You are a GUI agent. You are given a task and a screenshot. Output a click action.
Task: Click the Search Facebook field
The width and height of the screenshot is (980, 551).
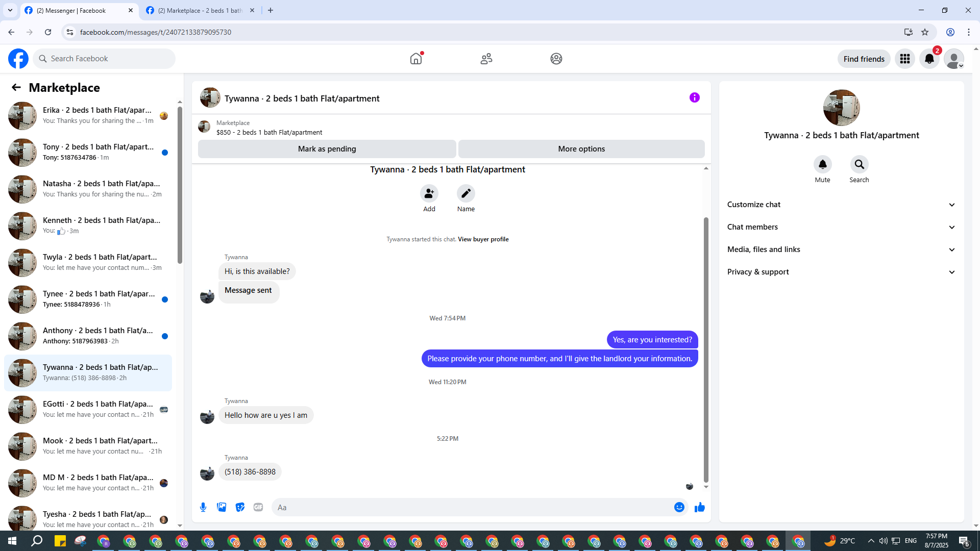tap(104, 59)
